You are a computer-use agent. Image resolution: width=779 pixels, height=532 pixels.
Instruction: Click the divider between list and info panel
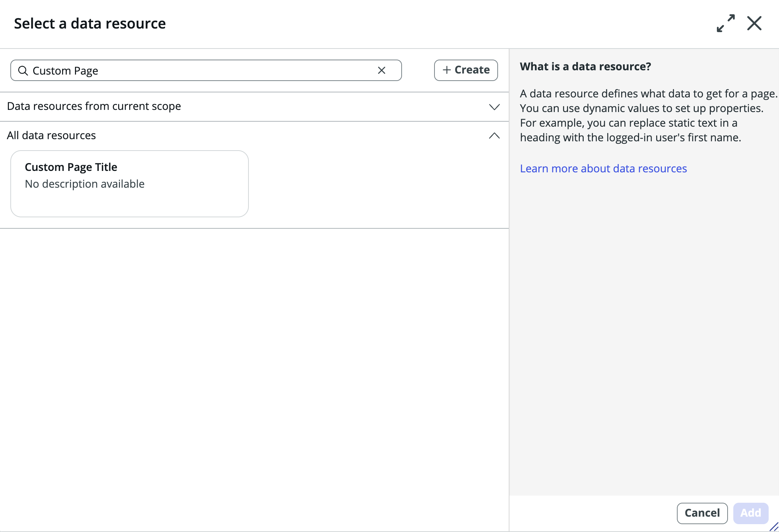tap(509, 268)
